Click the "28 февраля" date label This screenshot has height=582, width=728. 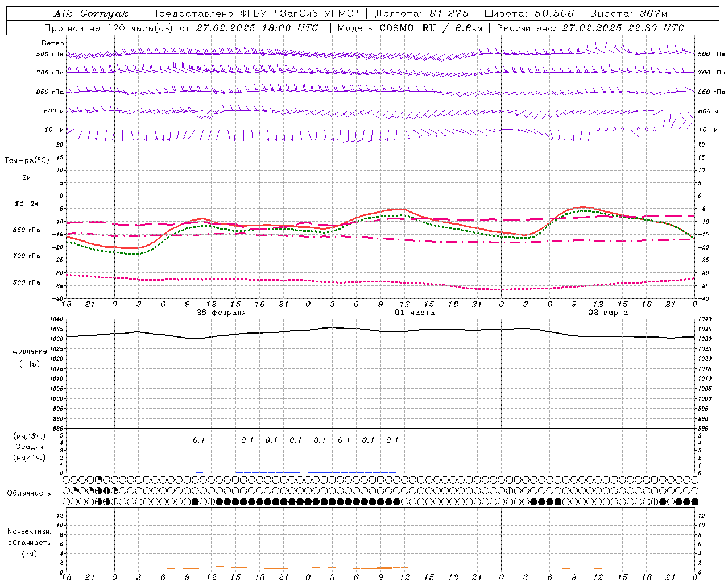(x=221, y=313)
